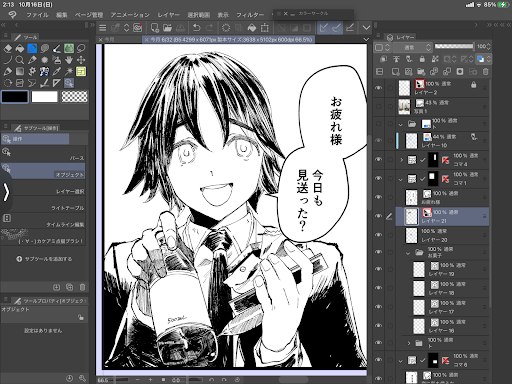Click Create layer mask icon
The width and height of the screenshot is (512, 384).
point(460,71)
